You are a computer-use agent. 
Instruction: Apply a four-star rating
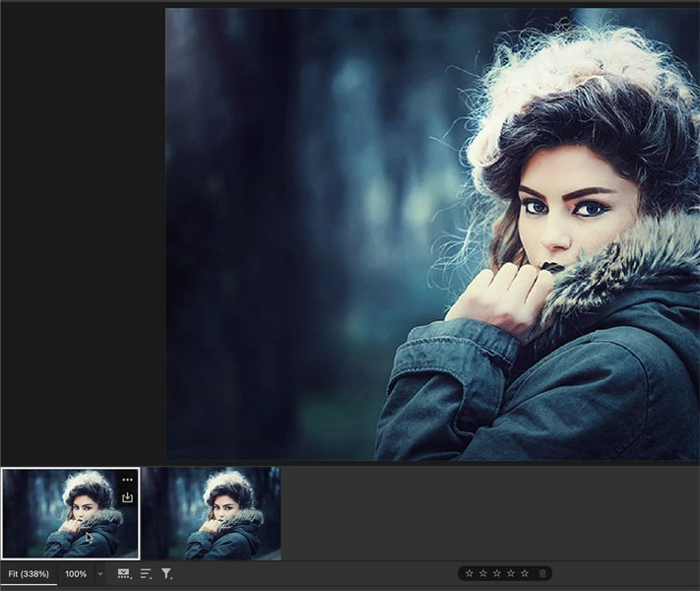(510, 573)
